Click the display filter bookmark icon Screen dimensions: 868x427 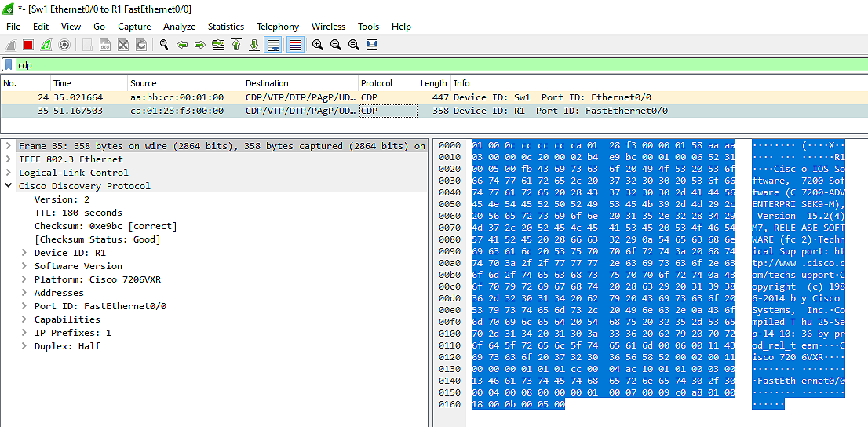click(9, 65)
